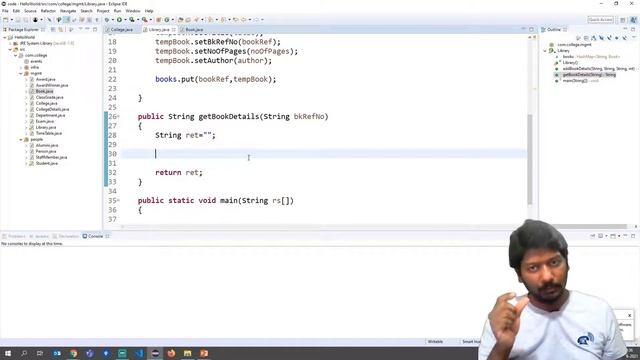Click the Coverage run icon in toolbar
Viewport: 640px width, 360px height.
131,20
